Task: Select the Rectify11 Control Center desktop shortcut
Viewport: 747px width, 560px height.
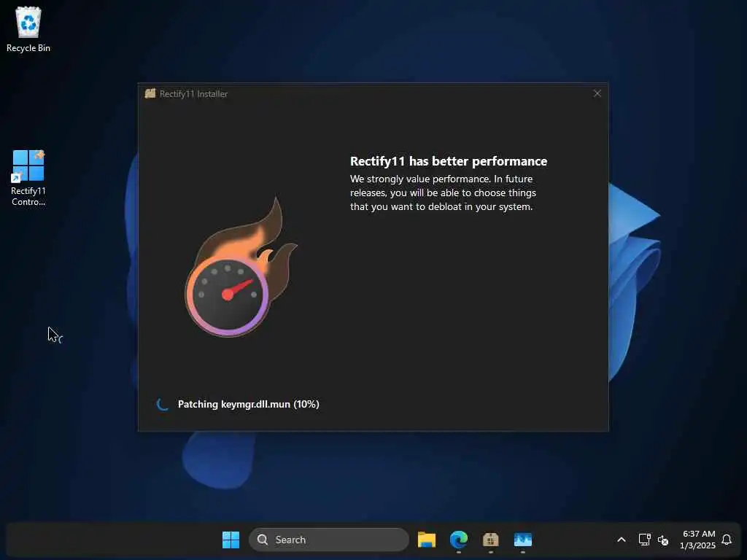Action: 28,178
